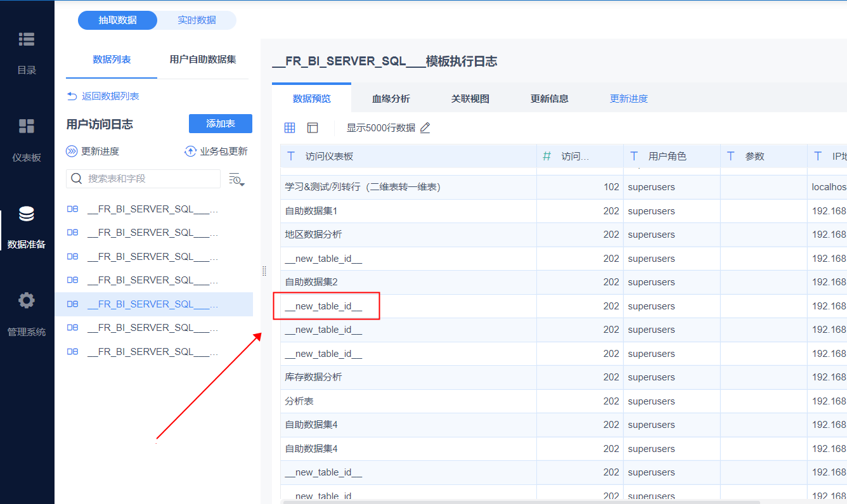The image size is (847, 504).
Task: Select the 数据准备 database sidebar icon
Action: [27, 214]
